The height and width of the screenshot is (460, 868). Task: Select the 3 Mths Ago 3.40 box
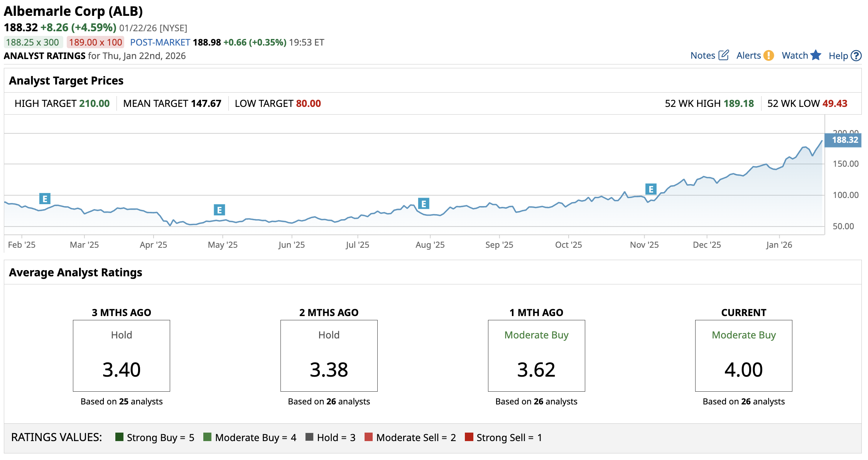coord(122,355)
